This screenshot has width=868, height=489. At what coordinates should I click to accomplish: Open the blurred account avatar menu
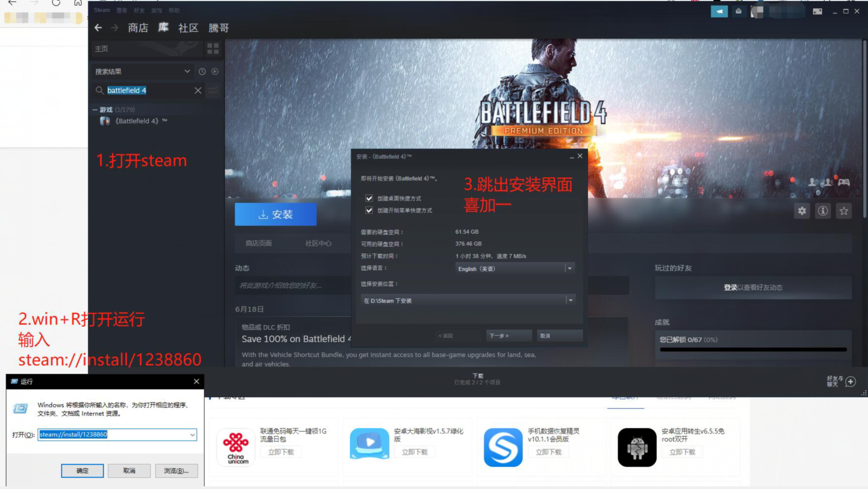coord(757,11)
